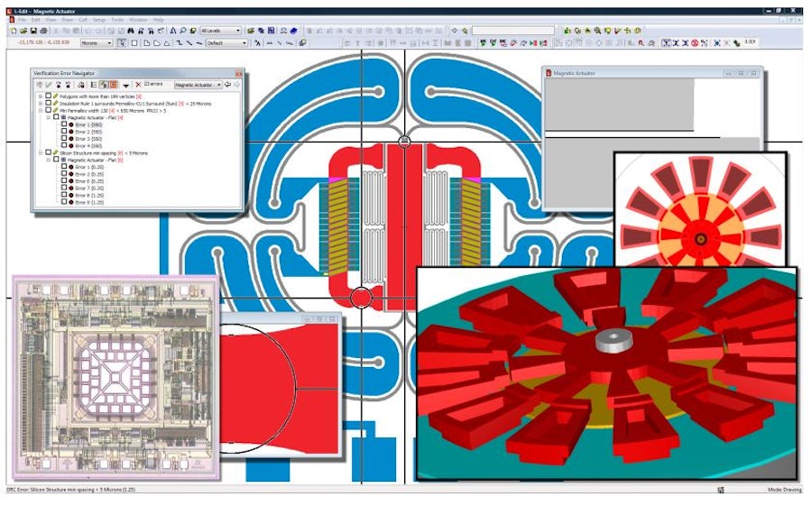812x506 pixels.
Task: Click the tree view icon in Error Navigator toolbar
Action: (94, 85)
